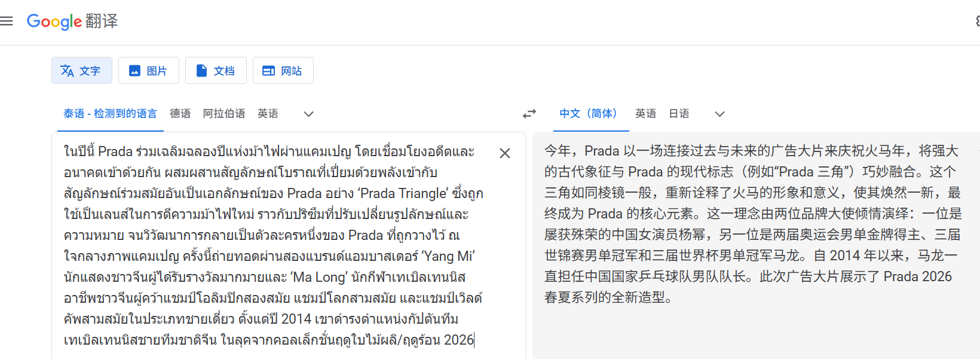This screenshot has height=359, width=980.
Task: Select the 图片 image translation mode
Action: click(x=148, y=71)
